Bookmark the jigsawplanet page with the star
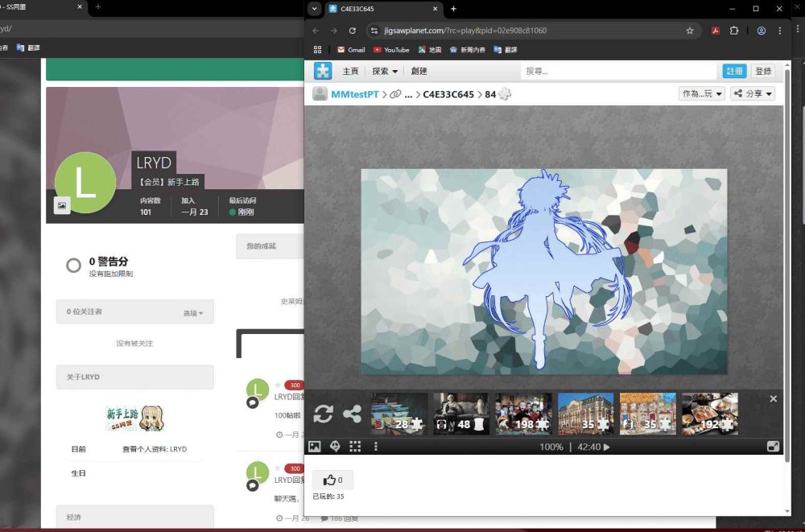The width and height of the screenshot is (805, 532). click(690, 31)
